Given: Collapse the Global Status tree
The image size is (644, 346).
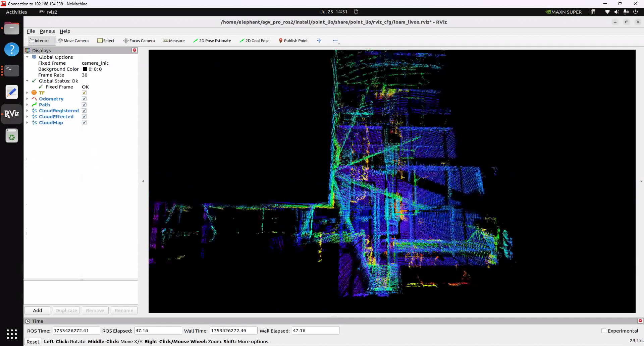Looking at the screenshot, I should pyautogui.click(x=28, y=81).
